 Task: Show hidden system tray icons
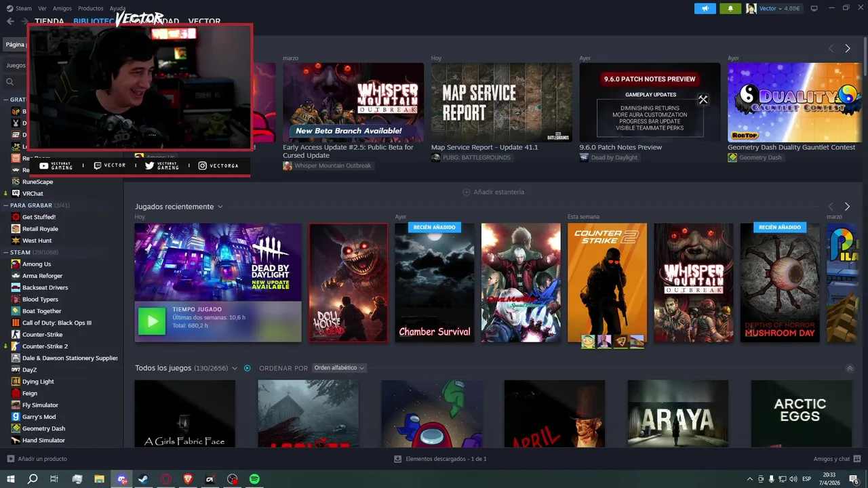point(749,479)
